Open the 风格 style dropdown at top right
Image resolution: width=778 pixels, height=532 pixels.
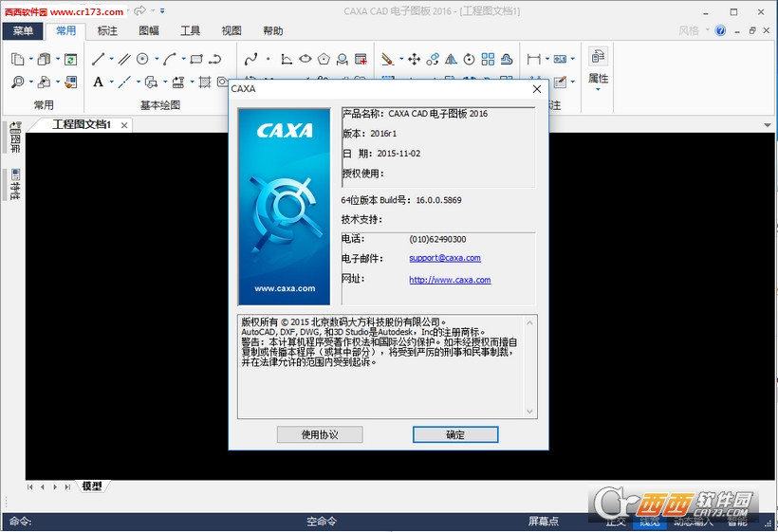(x=694, y=30)
